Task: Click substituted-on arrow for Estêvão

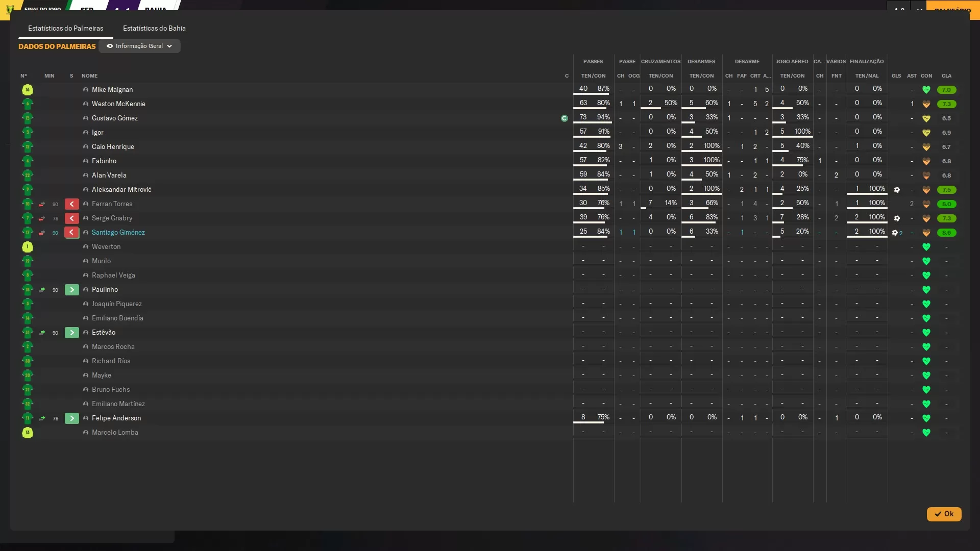Action: (x=72, y=333)
